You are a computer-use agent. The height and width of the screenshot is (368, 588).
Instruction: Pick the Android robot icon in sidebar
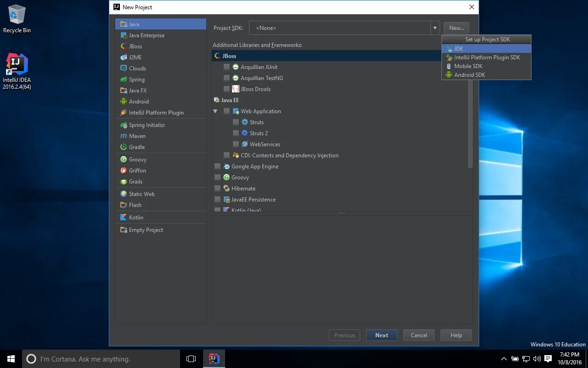coord(124,102)
